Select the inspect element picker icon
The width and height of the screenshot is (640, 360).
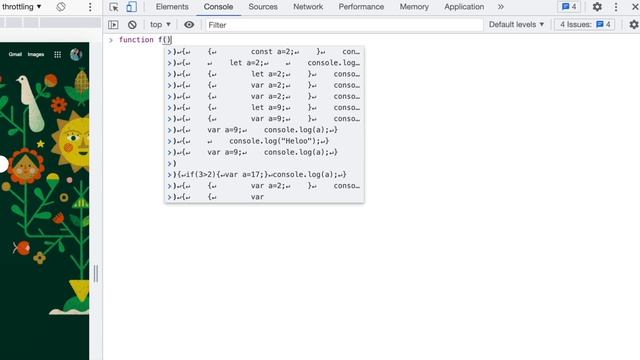pyautogui.click(x=113, y=7)
